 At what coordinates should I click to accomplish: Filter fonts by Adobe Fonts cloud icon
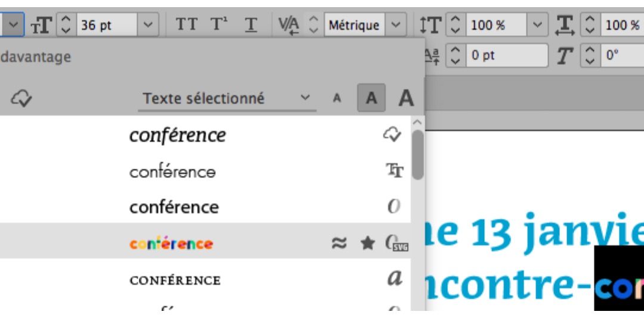21,98
